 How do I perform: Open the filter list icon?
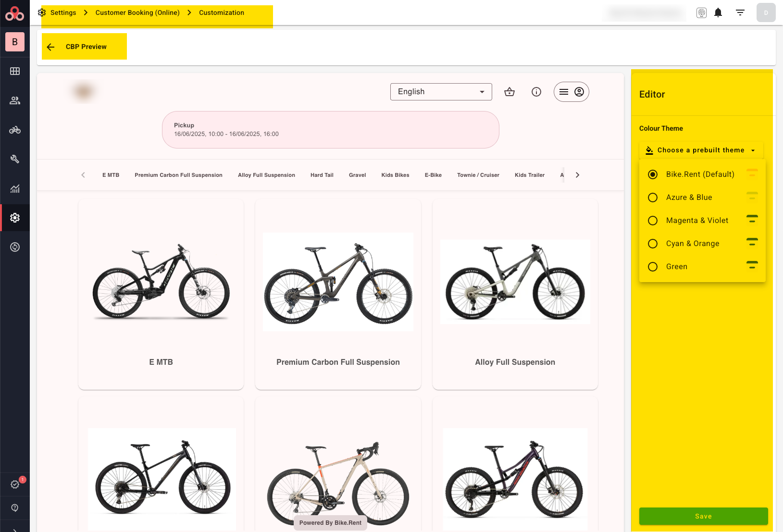click(x=740, y=12)
